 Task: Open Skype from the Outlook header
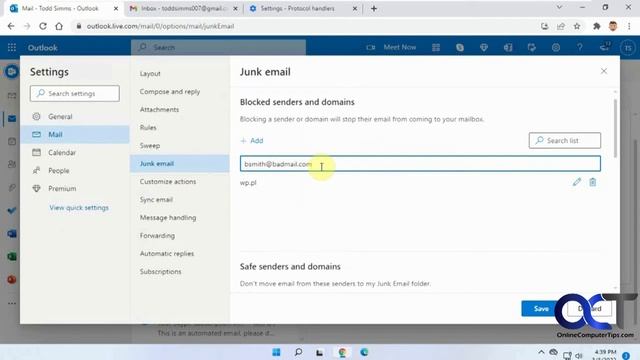point(460,47)
